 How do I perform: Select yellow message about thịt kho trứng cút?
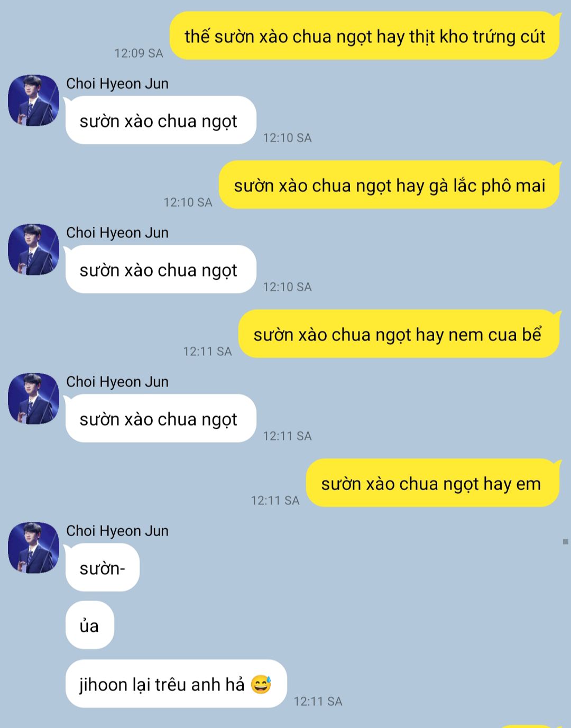365,36
